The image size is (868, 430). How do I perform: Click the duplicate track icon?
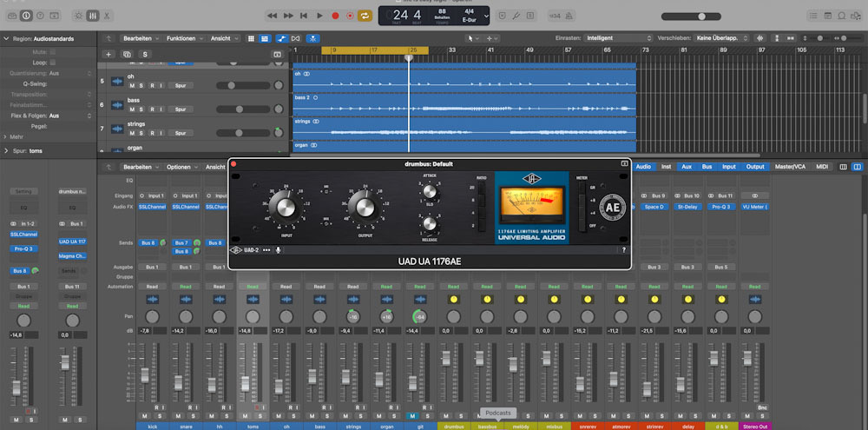[127, 55]
